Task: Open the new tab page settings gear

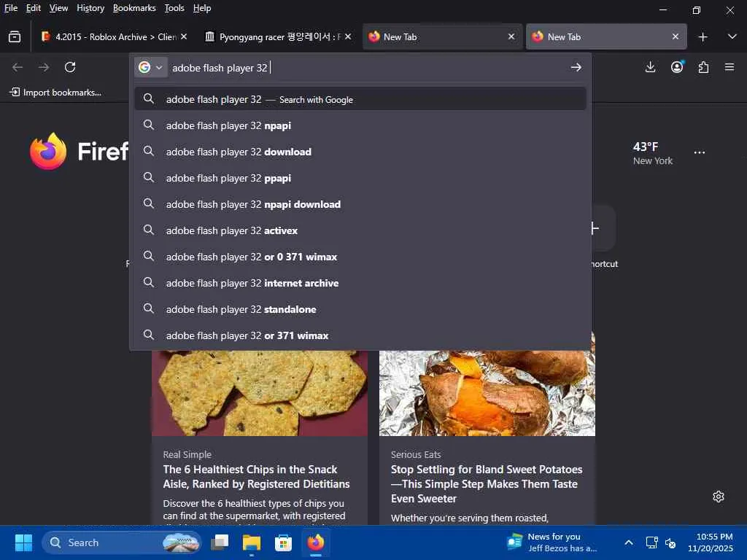Action: pyautogui.click(x=719, y=497)
